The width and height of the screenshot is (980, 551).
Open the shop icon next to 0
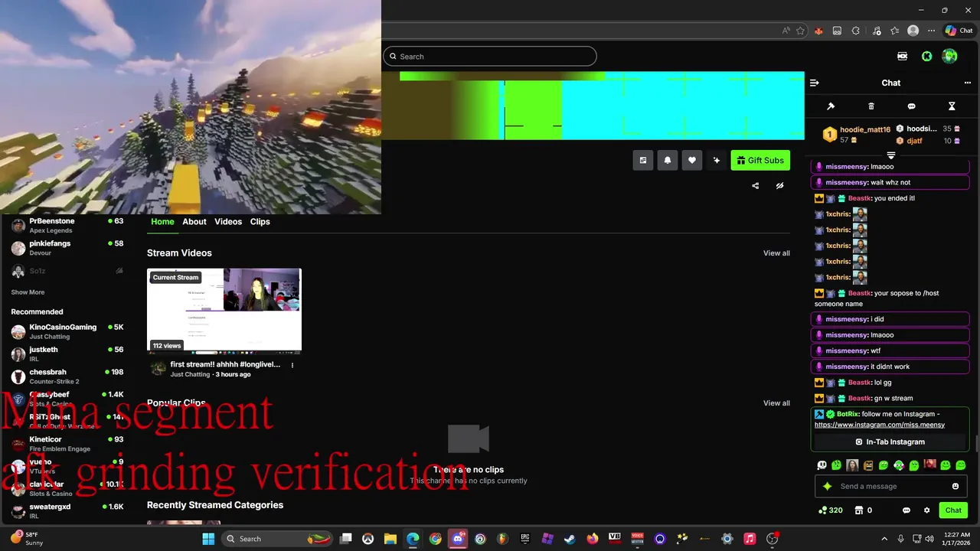click(x=859, y=510)
